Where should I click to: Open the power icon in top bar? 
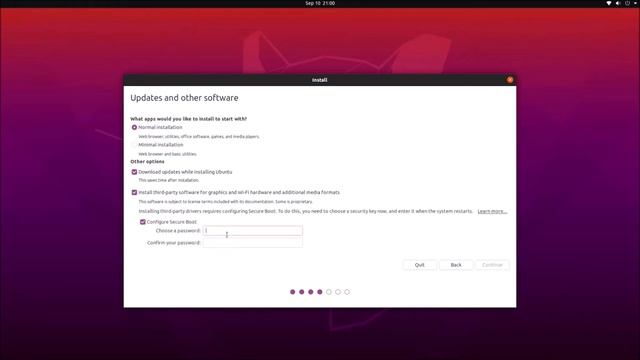[627, 3]
